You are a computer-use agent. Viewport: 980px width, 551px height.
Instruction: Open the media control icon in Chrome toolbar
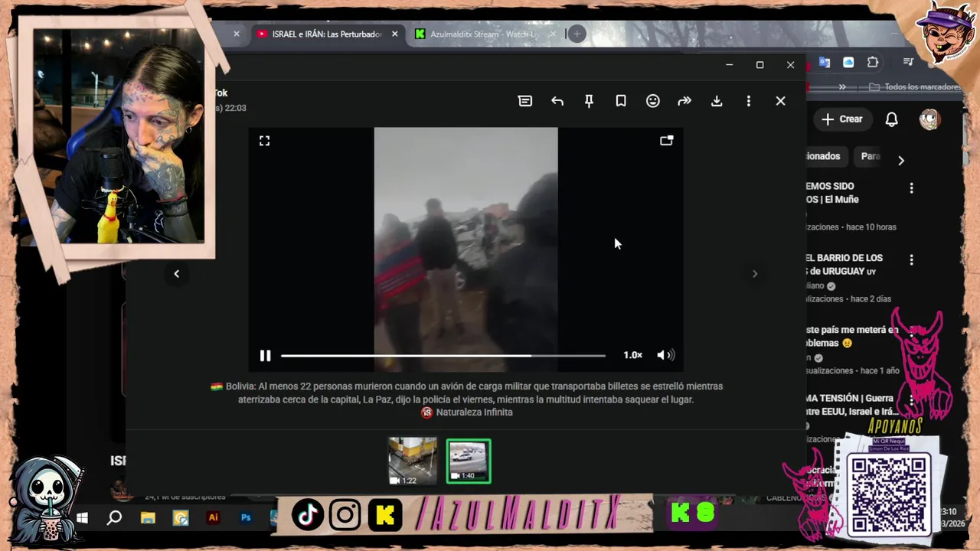click(x=908, y=62)
